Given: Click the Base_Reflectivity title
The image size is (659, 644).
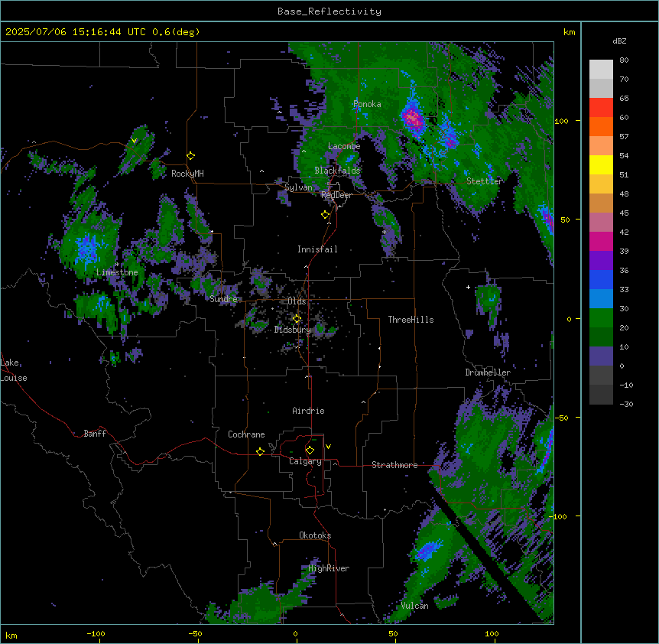Looking at the screenshot, I should click(x=329, y=11).
